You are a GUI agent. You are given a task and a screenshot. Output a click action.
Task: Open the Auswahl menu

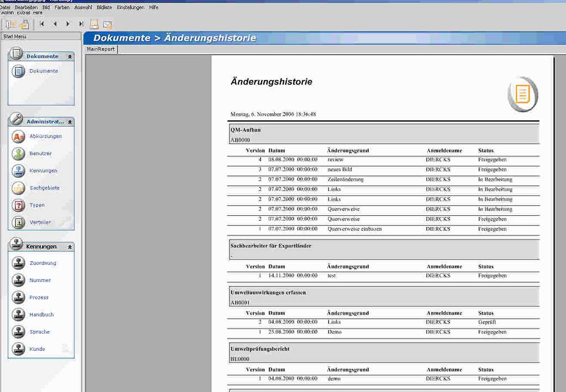[x=83, y=7]
